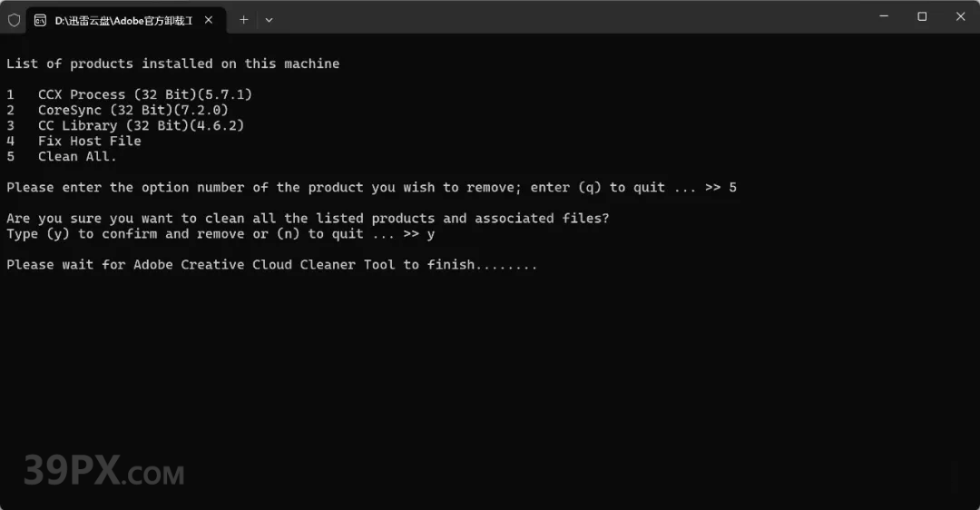
Task: Click the Fix Host File option text
Action: click(x=89, y=142)
